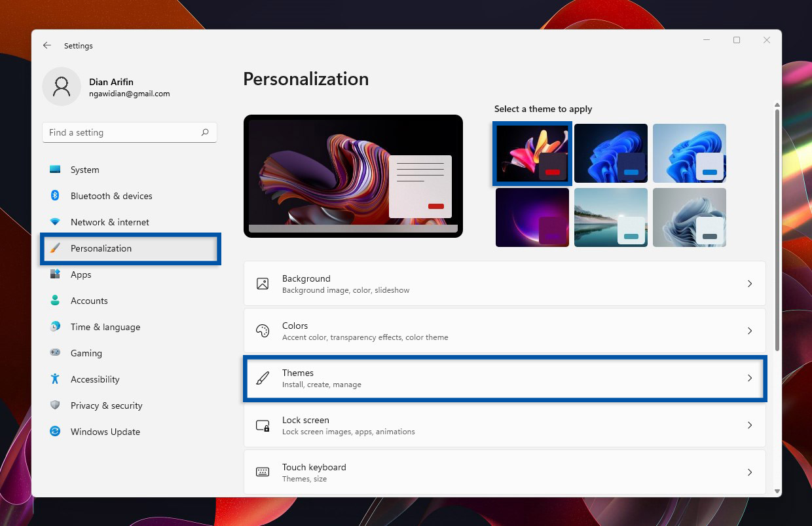Viewport: 812px width, 526px height.
Task: Open the Themes settings page
Action: coord(504,378)
